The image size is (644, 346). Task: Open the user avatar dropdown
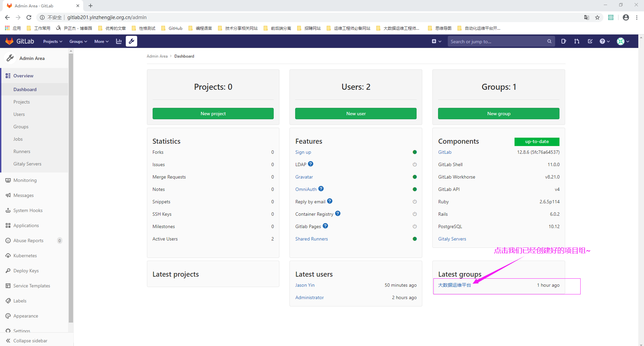tap(623, 41)
